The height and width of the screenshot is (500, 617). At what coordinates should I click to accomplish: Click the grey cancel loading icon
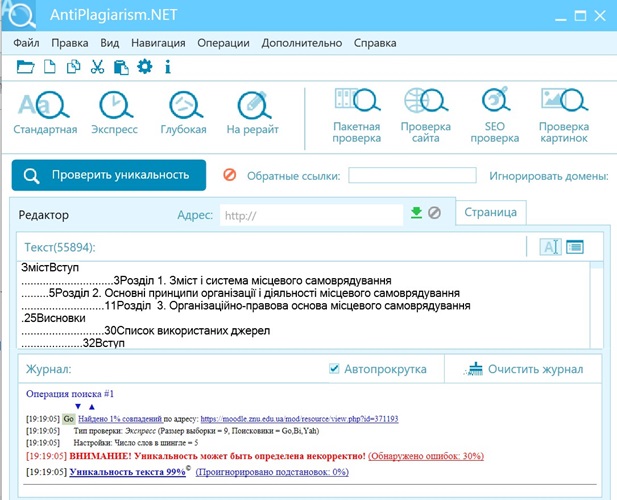[434, 213]
